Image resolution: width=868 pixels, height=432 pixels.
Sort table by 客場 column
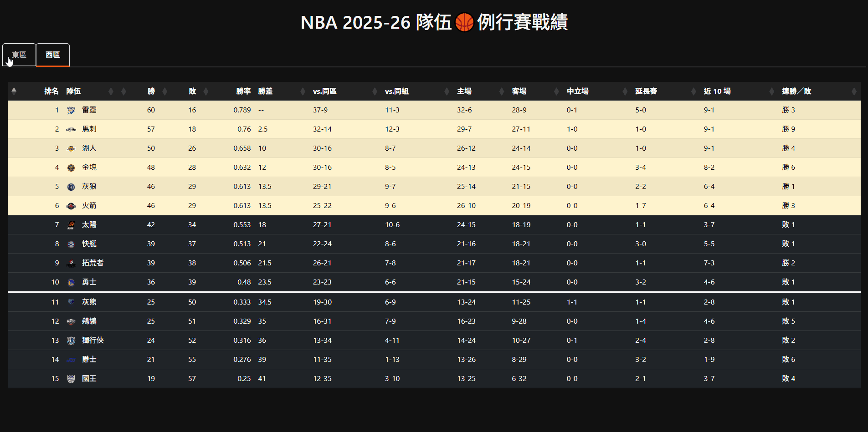click(x=519, y=91)
